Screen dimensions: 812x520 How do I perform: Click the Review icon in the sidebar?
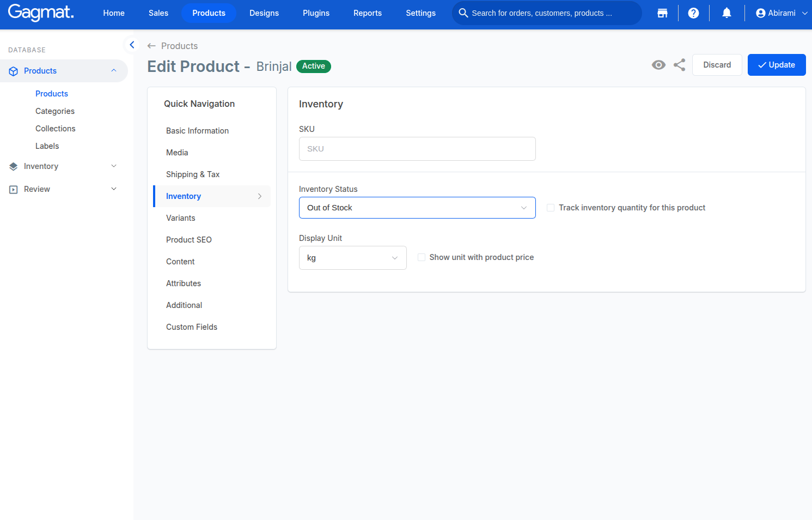tap(14, 189)
